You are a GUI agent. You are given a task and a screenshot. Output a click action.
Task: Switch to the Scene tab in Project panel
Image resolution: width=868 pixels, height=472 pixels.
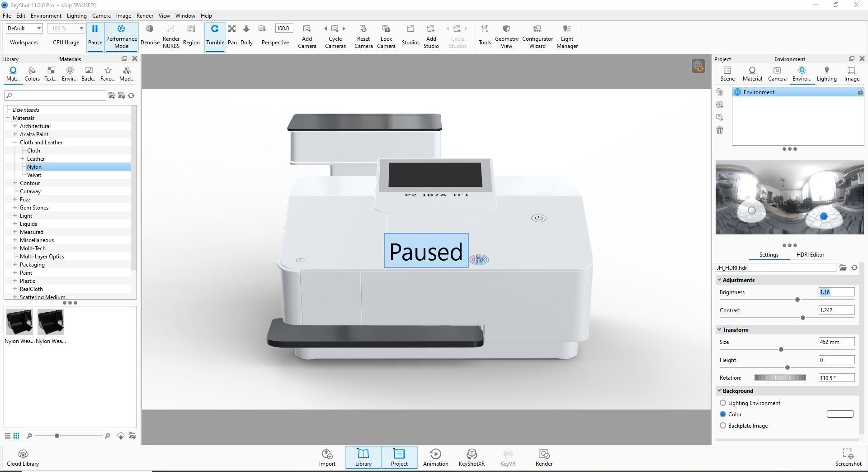click(x=727, y=74)
